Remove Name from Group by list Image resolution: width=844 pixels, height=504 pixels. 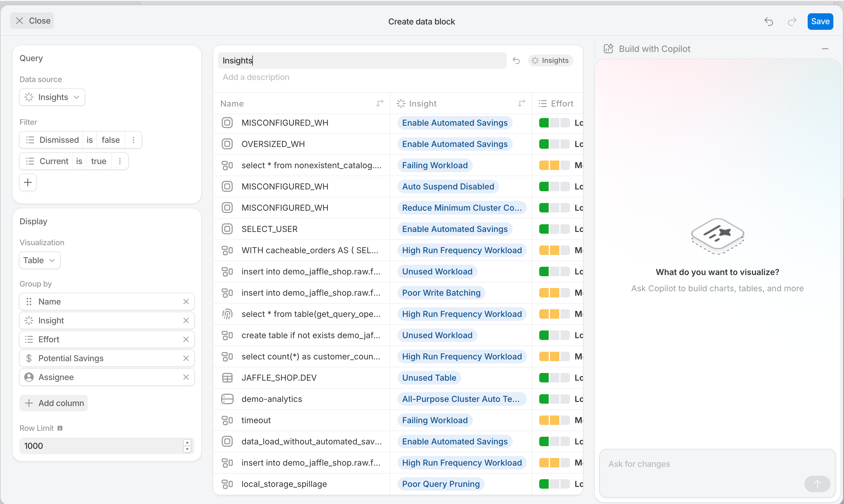(x=186, y=302)
